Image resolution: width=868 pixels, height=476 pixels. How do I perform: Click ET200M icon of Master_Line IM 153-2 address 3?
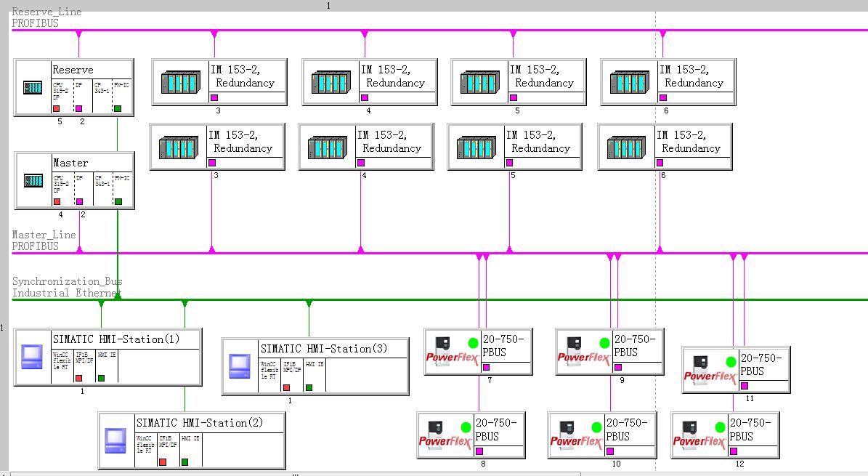(x=178, y=148)
